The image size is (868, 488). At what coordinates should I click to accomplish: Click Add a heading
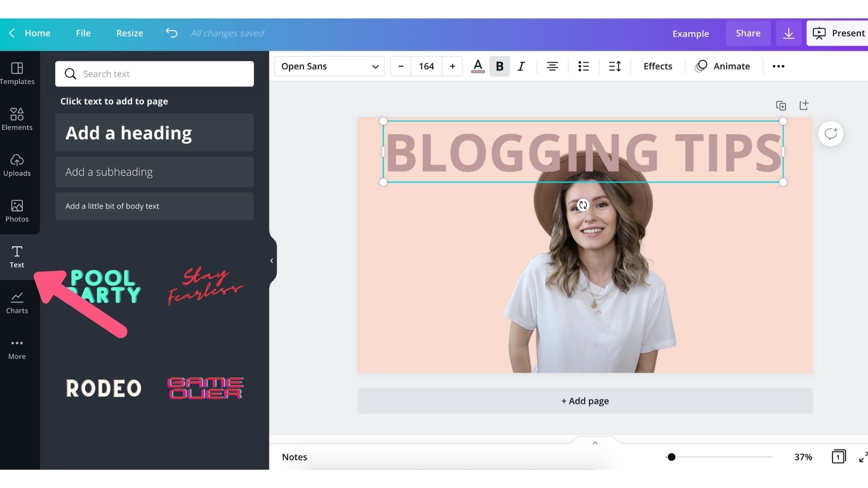155,132
